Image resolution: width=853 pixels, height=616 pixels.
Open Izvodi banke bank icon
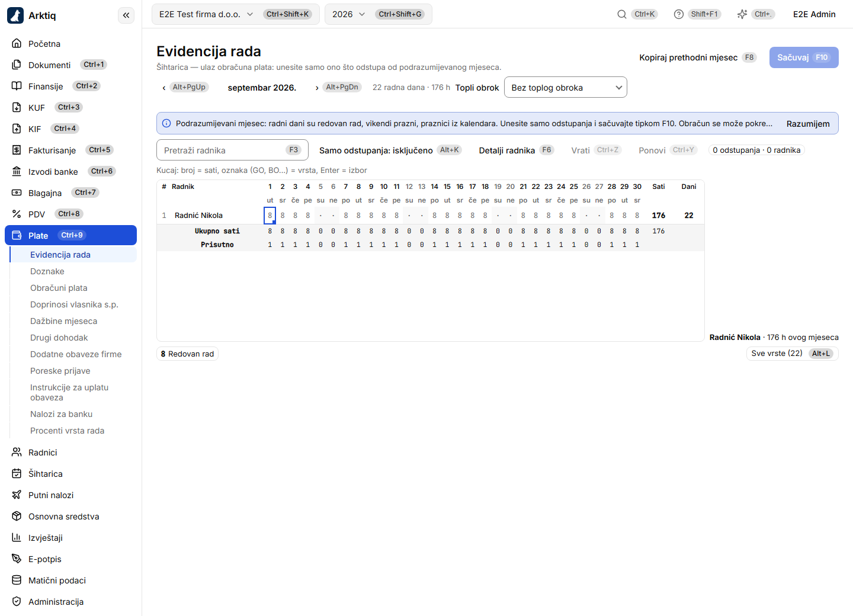(x=17, y=171)
